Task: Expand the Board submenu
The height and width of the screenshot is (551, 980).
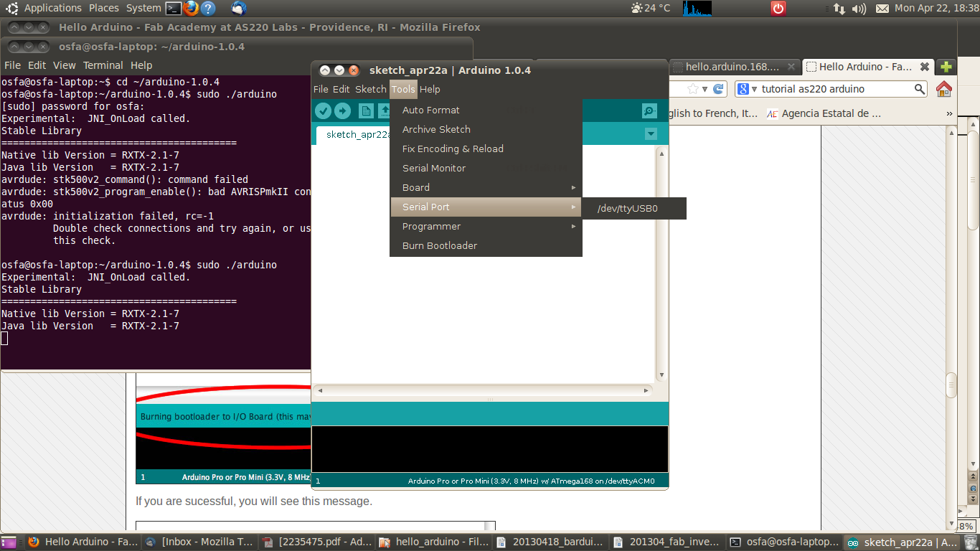Action: click(x=486, y=188)
